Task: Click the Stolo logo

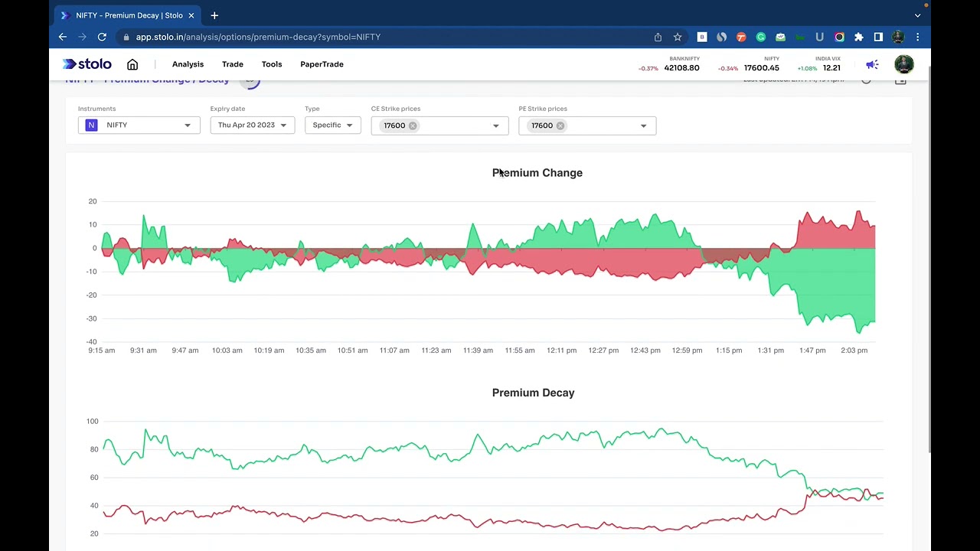Action: [87, 64]
